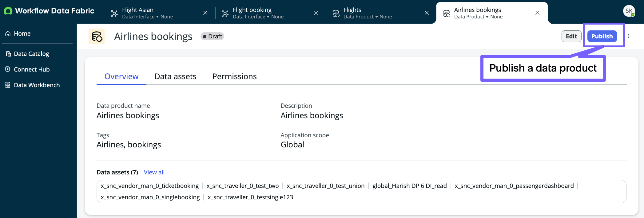644x218 pixels.
Task: Switch to the Permissions tab
Action: [x=234, y=76]
